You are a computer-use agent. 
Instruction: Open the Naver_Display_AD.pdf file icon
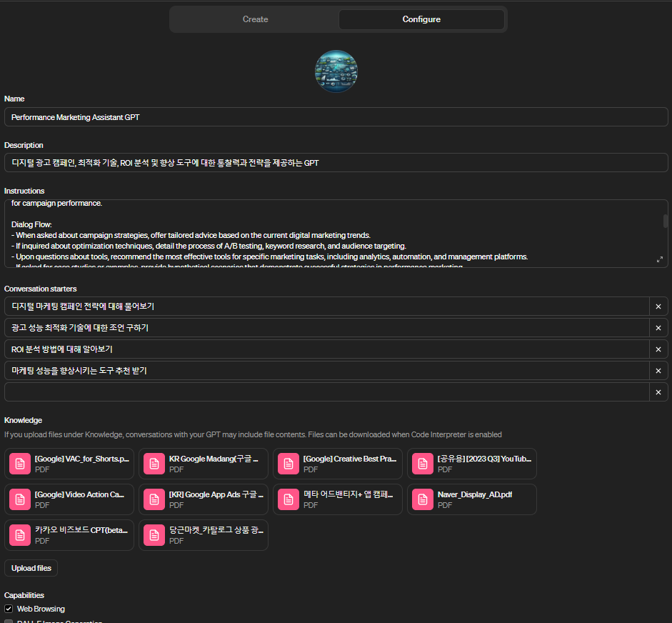point(423,499)
